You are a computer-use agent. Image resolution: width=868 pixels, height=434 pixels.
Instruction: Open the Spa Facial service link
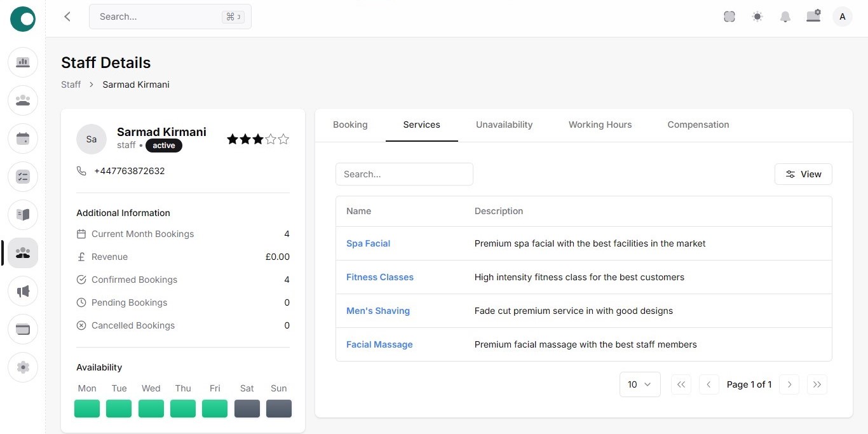click(x=368, y=243)
